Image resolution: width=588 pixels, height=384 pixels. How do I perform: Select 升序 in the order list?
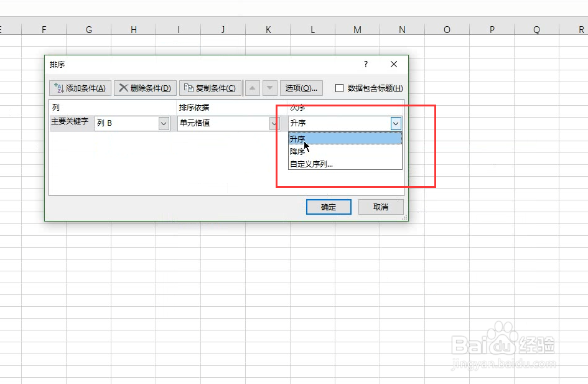(x=345, y=139)
